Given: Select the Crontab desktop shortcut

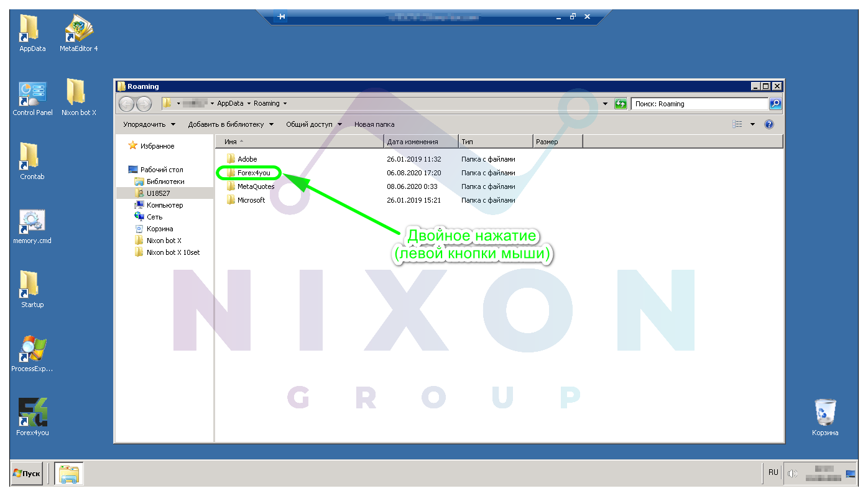Looking at the screenshot, I should 32,160.
